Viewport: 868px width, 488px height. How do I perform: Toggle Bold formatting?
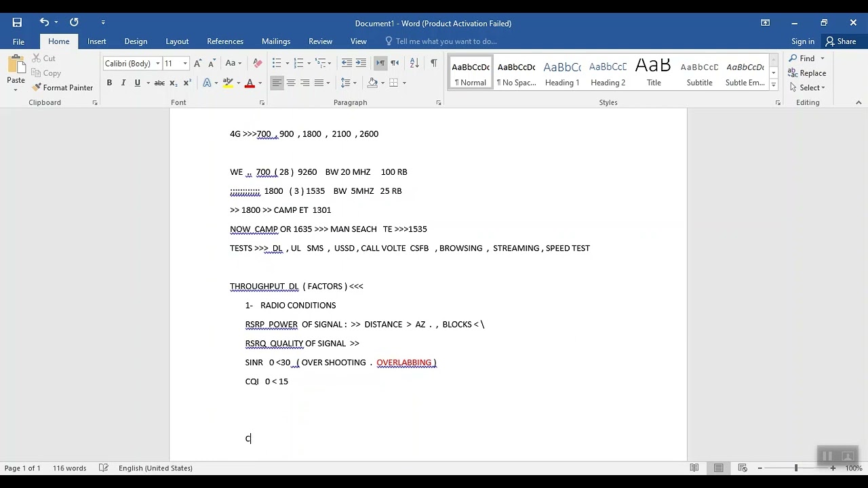pyautogui.click(x=109, y=83)
